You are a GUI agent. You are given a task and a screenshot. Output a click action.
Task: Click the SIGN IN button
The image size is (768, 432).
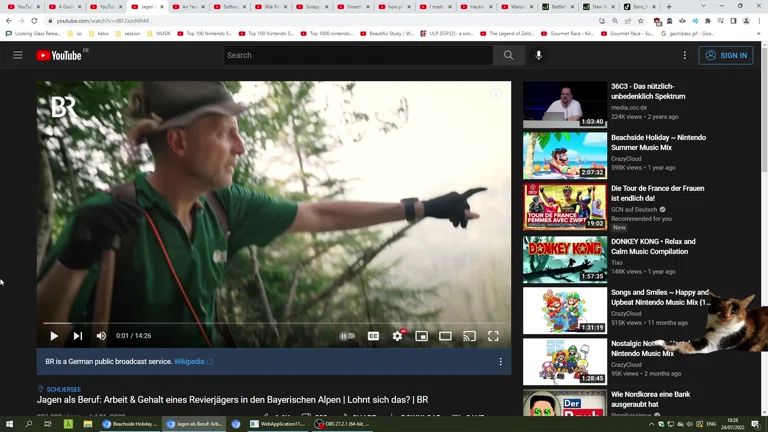tap(726, 56)
